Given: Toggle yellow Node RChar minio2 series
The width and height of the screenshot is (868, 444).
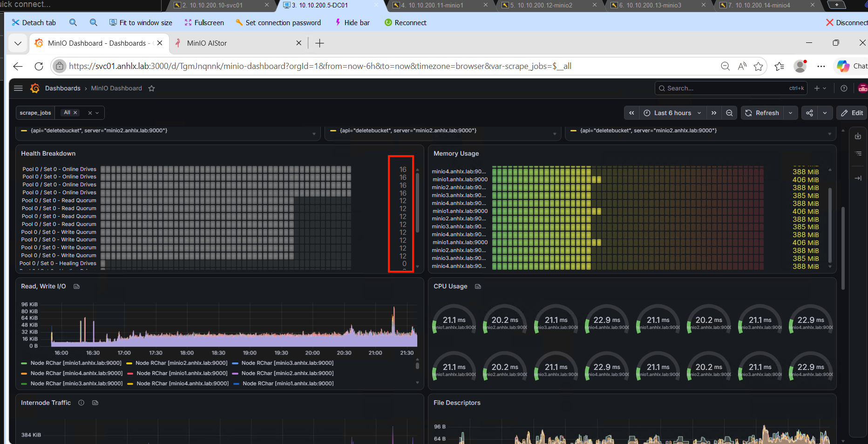Looking at the screenshot, I should click(182, 363).
